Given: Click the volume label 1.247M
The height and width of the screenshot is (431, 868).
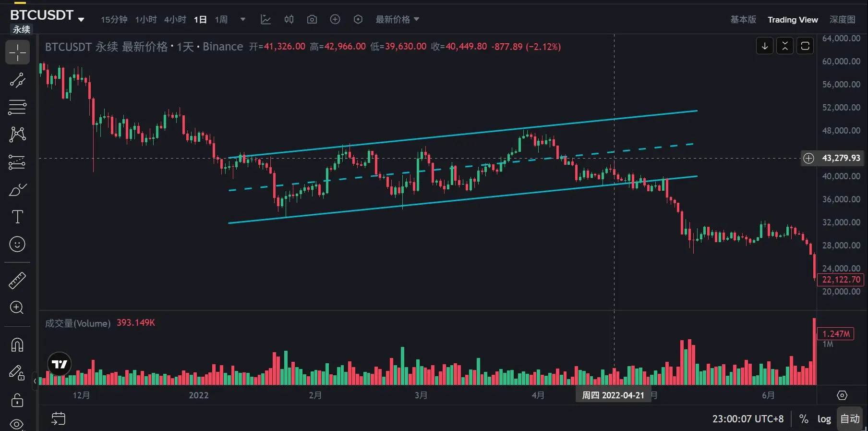Looking at the screenshot, I should (836, 334).
